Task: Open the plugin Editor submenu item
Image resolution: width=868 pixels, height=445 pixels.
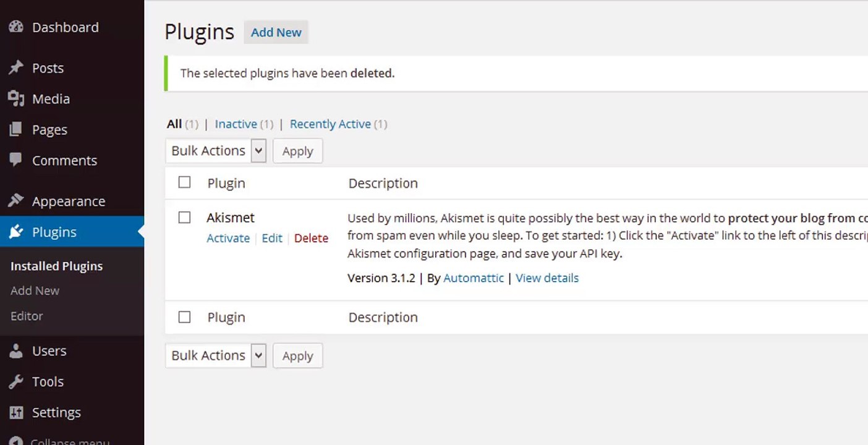Action: point(27,316)
